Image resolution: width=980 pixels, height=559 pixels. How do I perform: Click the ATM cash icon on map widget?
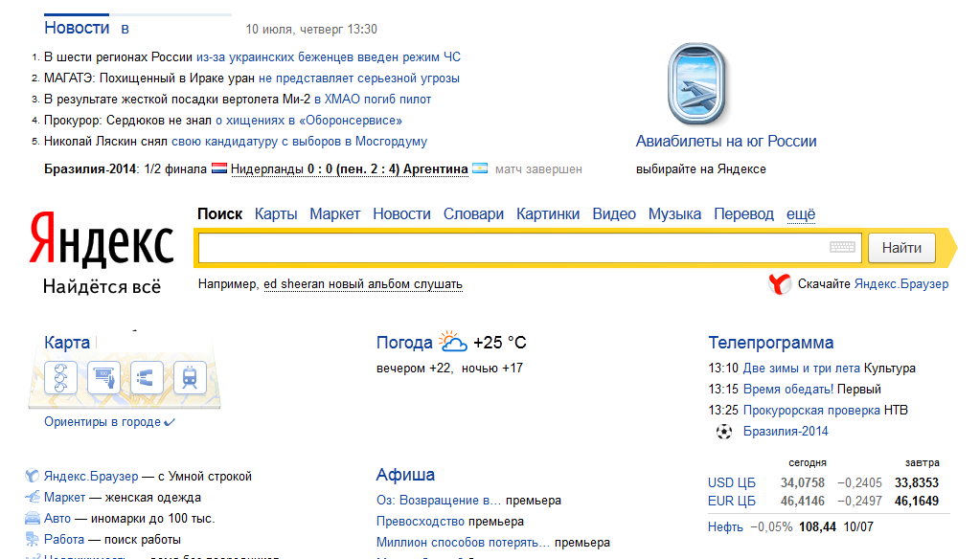pyautogui.click(x=103, y=377)
